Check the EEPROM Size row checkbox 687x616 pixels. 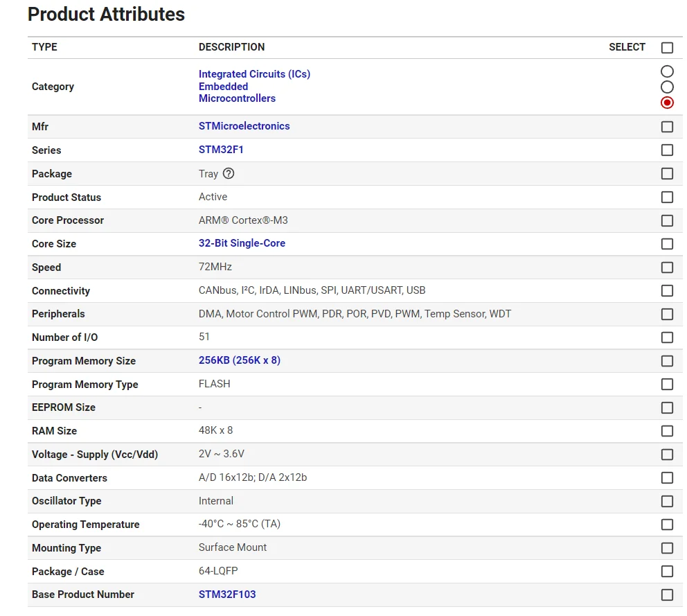(x=667, y=407)
